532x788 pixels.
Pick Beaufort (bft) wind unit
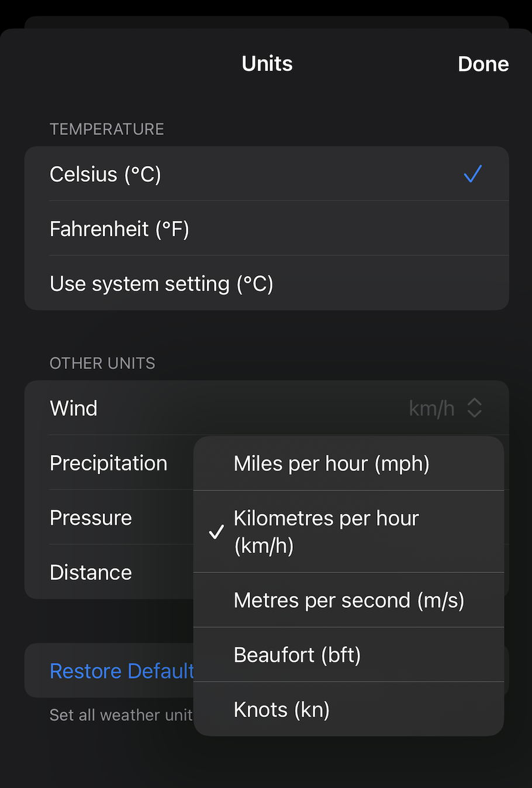pos(297,655)
